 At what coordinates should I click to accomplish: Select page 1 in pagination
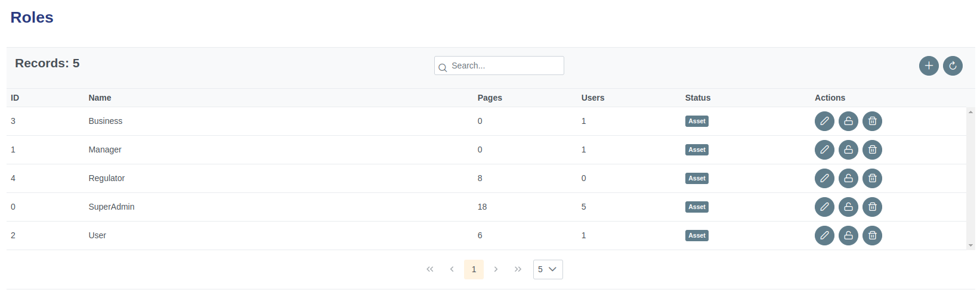coord(474,269)
